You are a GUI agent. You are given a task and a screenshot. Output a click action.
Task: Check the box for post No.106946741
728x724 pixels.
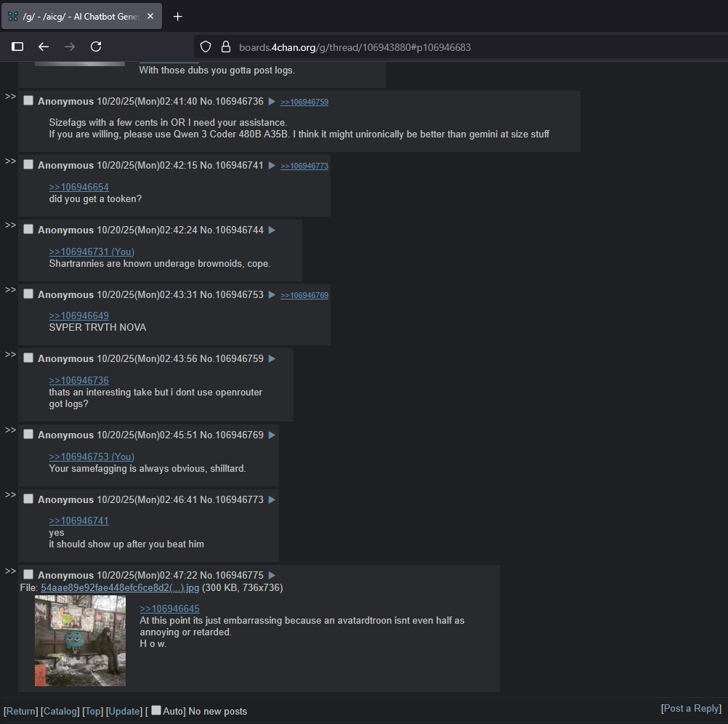click(28, 164)
